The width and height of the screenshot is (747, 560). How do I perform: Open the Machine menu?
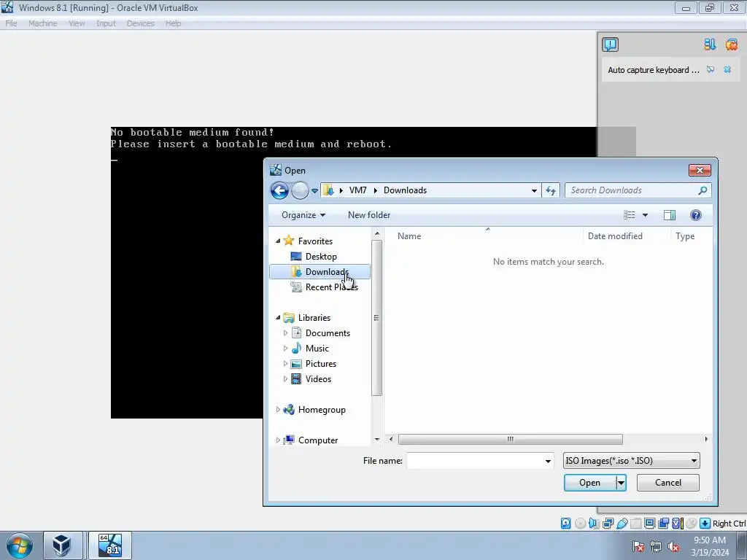pos(42,23)
